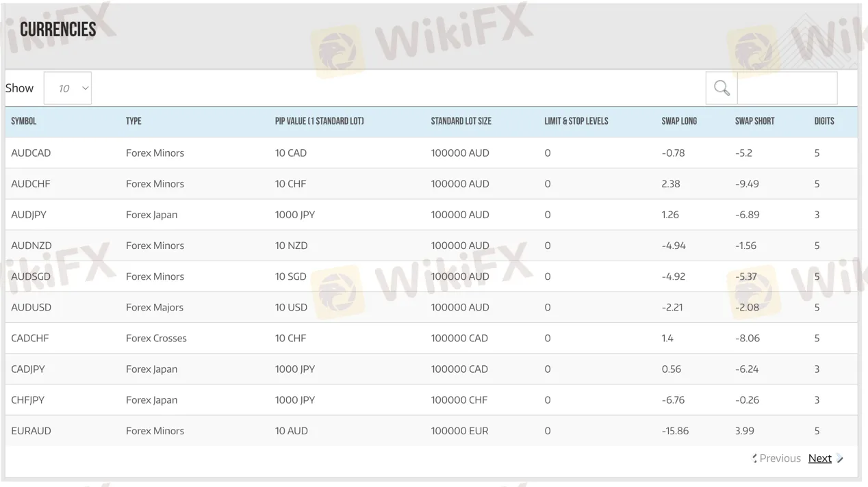
Task: Click the EURAUD symbol cell
Action: click(x=31, y=431)
